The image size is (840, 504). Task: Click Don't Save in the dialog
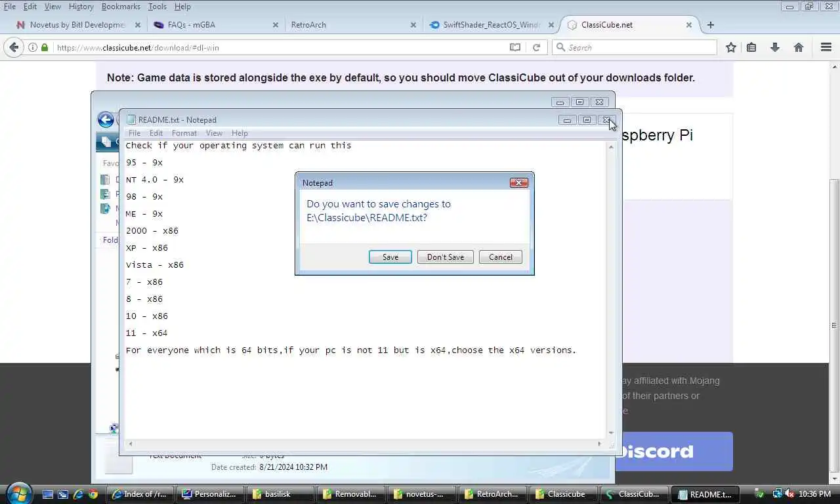[x=446, y=257]
